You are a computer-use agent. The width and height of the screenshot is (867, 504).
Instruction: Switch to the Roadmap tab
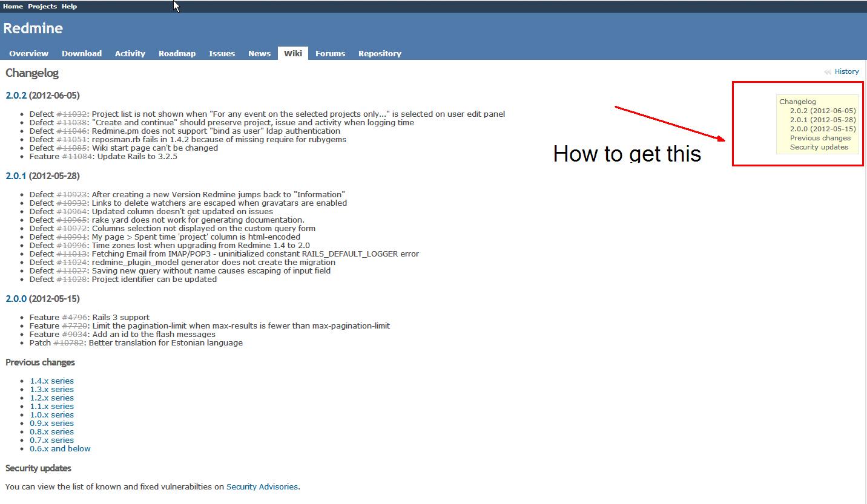(177, 53)
